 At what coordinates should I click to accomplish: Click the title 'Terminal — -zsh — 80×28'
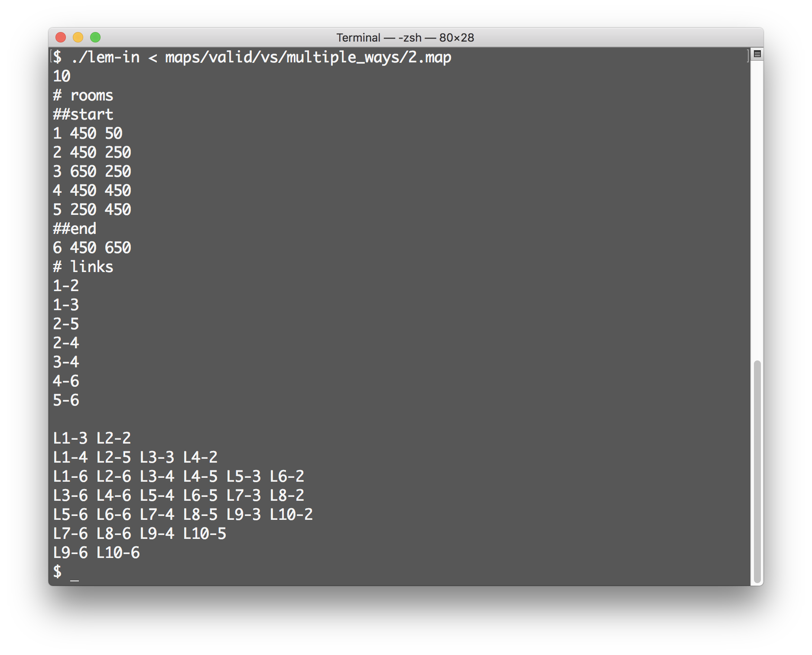(x=405, y=38)
